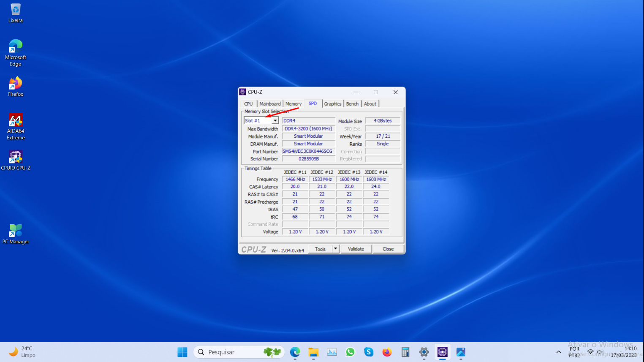Screen dimensions: 644x362
Task: Open Settings gear from the taskbar
Action: click(x=424, y=352)
